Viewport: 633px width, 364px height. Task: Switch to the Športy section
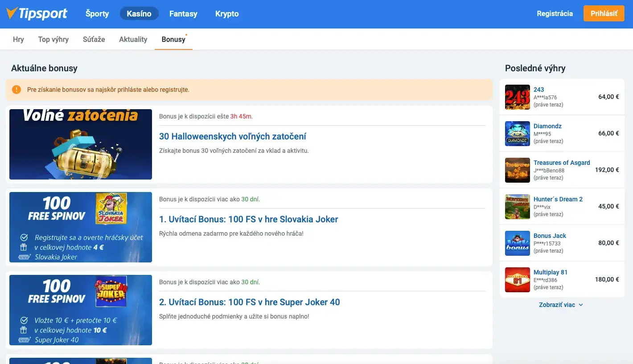tap(97, 14)
